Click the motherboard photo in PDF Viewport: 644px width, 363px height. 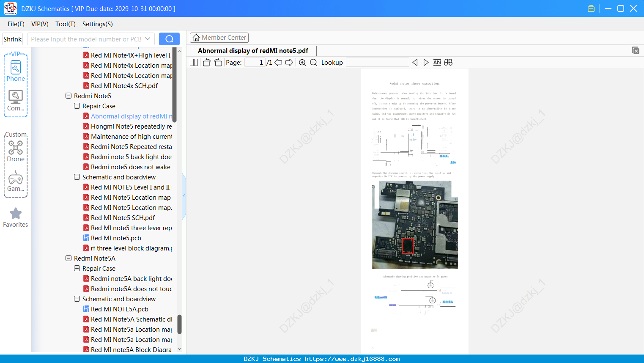[415, 225]
